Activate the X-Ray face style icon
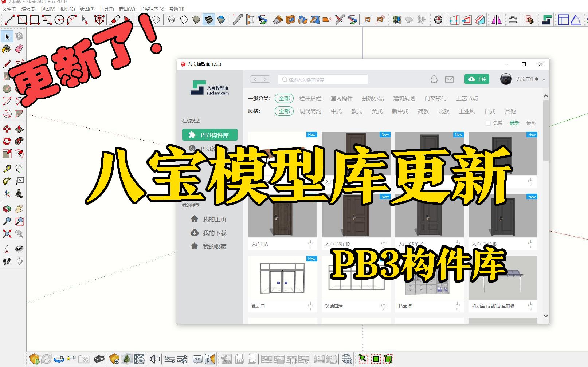588x367 pixels. point(156,20)
